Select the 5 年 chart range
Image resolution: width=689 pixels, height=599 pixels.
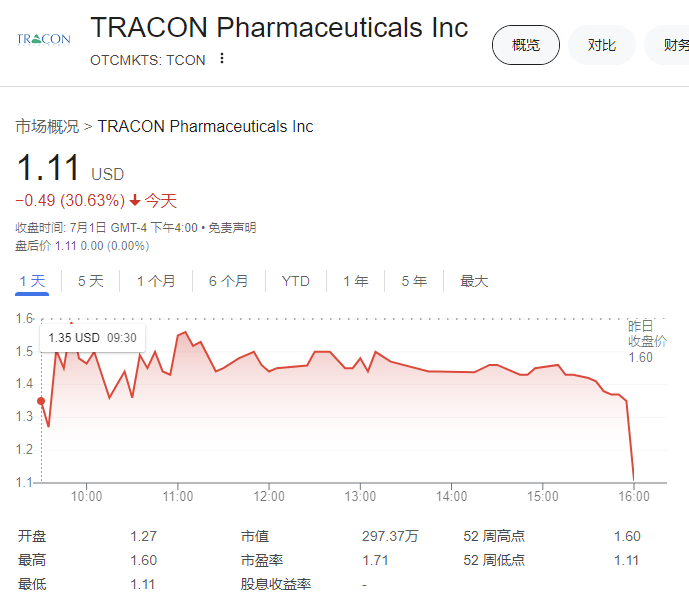coord(414,281)
